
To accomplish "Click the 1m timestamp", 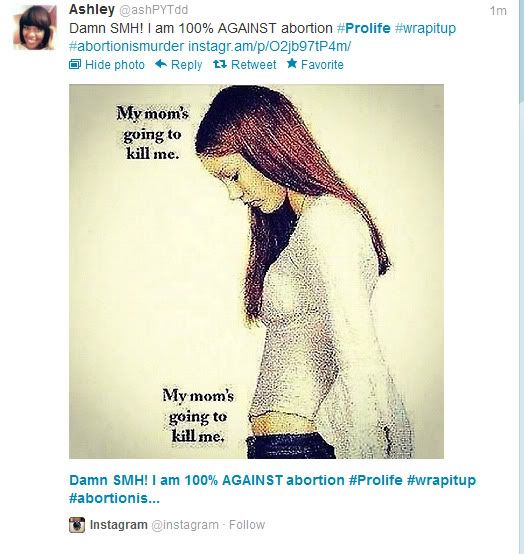I will [498, 11].
